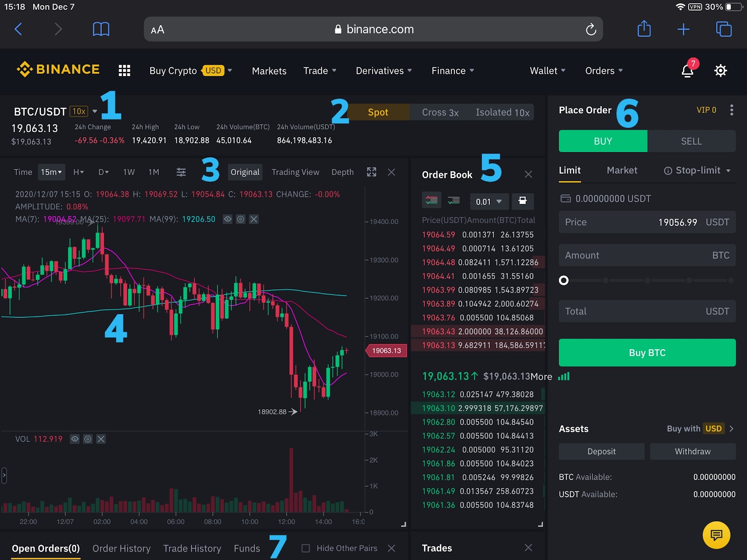
Task: Open notifications bell
Action: [688, 70]
